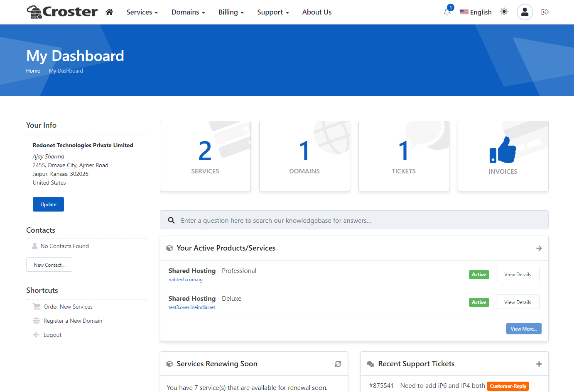Select the About Us menu item
This screenshot has width=574, height=392.
tap(316, 12)
